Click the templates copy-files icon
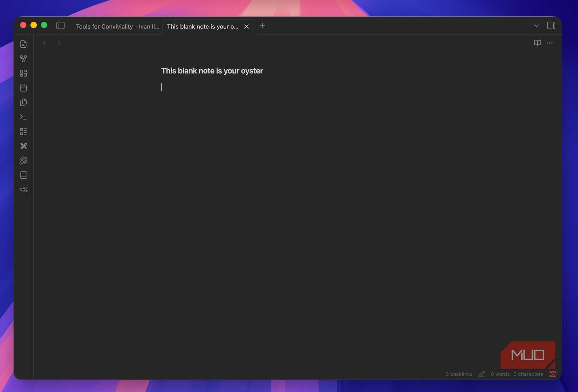This screenshot has height=392, width=578. tap(23, 102)
